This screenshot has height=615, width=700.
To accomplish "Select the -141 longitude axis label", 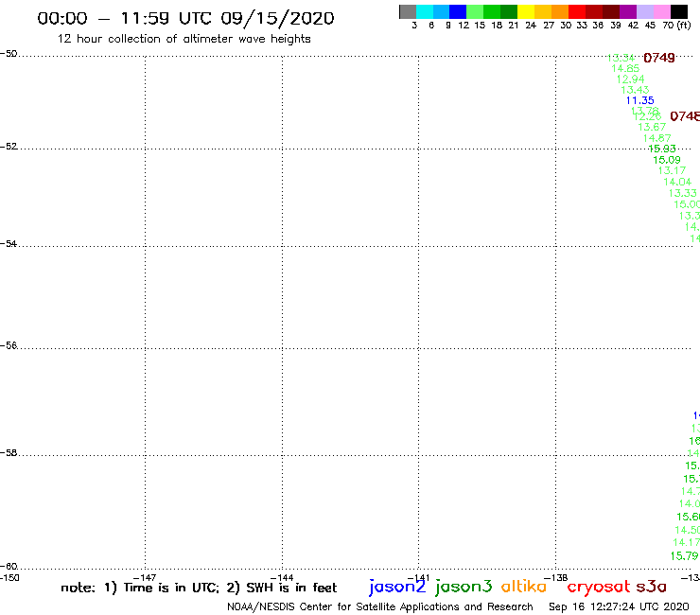I will [x=418, y=577].
